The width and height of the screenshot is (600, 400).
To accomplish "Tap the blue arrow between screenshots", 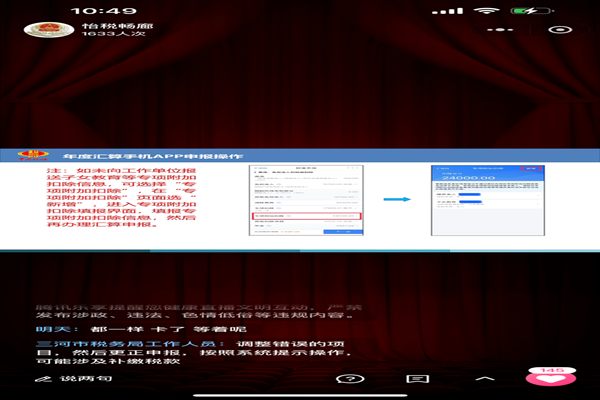I will point(397,199).
